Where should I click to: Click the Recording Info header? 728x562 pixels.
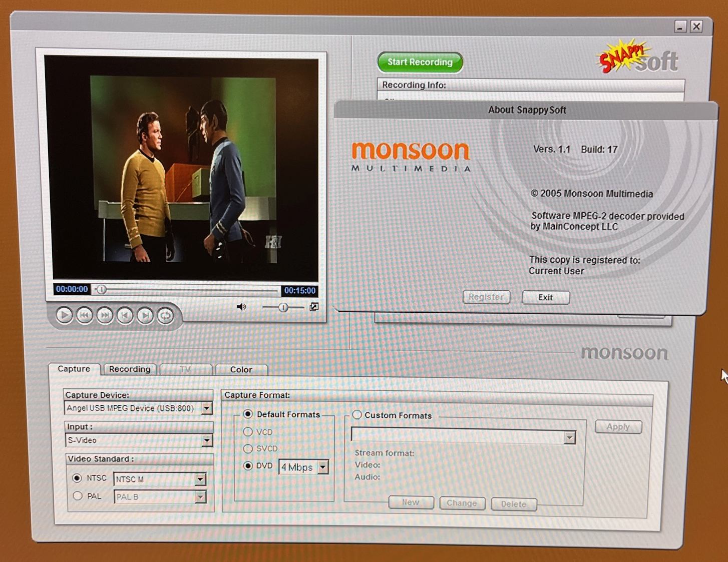click(531, 85)
